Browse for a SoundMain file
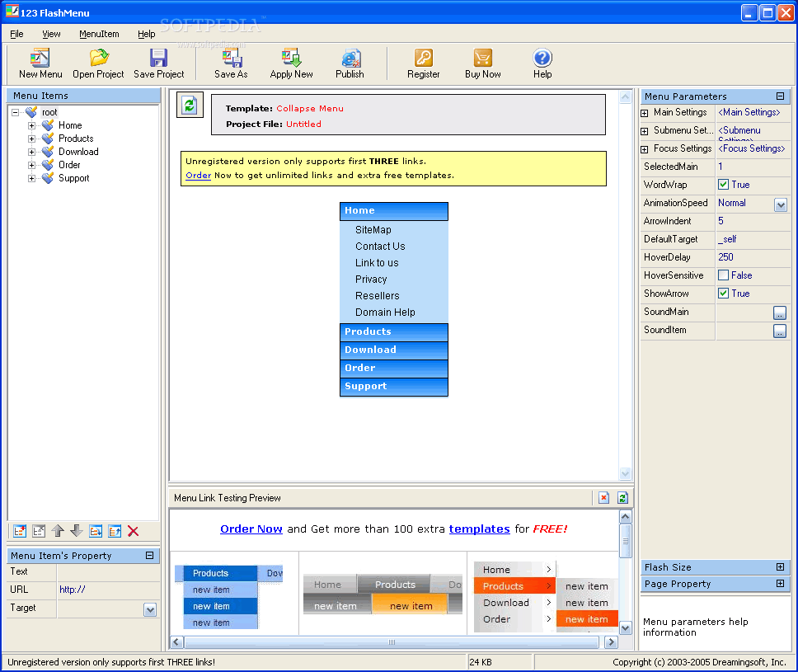The width and height of the screenshot is (798, 672). pos(779,313)
